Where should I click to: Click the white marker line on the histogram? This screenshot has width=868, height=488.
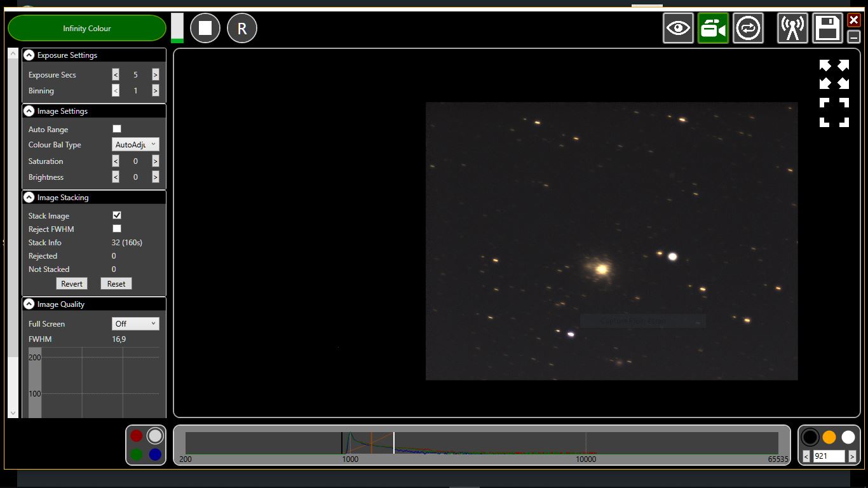(394, 443)
